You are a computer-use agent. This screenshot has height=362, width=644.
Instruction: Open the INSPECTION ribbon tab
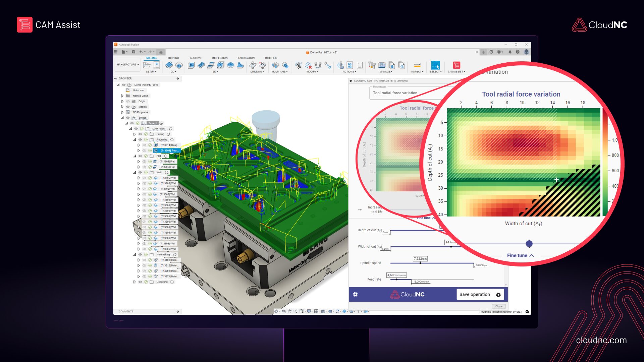coord(220,58)
